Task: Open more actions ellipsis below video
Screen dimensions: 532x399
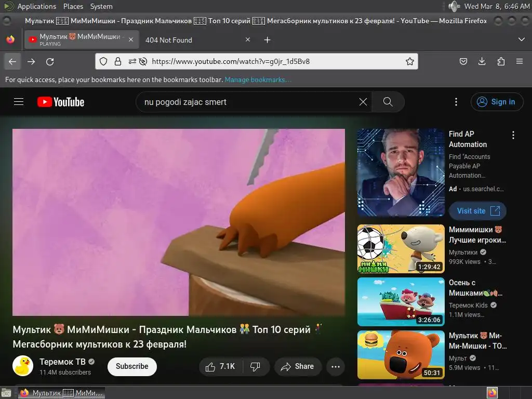Action: click(x=336, y=366)
